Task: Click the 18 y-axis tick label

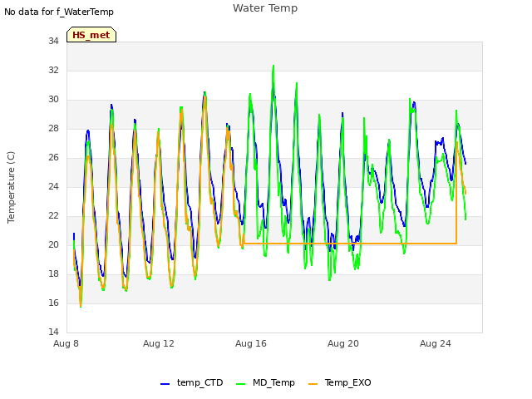Action: [53, 273]
